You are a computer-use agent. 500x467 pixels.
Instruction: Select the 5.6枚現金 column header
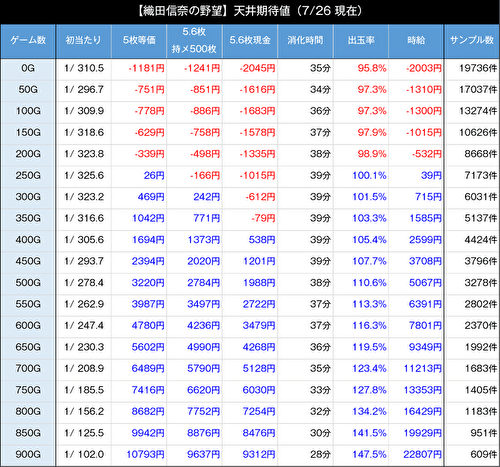tap(250, 40)
